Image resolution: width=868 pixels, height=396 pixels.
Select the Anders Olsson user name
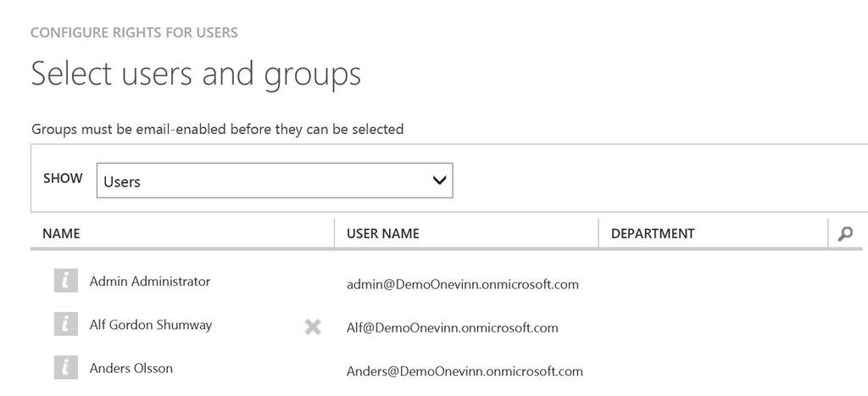(131, 368)
